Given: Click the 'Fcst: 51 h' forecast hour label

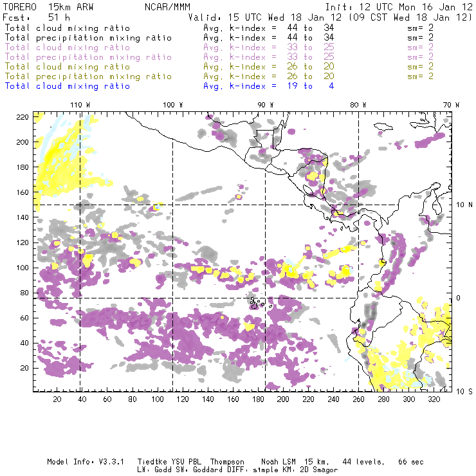Looking at the screenshot, I should coord(36,17).
